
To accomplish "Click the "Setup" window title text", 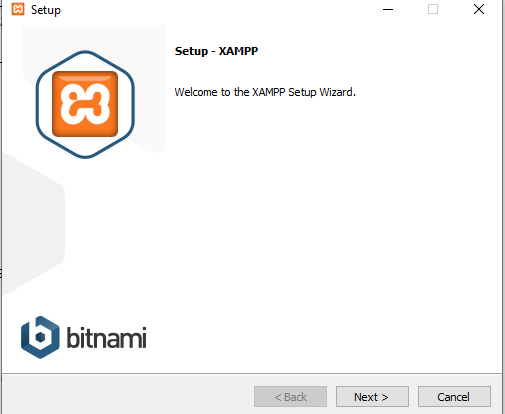I will tap(46, 10).
